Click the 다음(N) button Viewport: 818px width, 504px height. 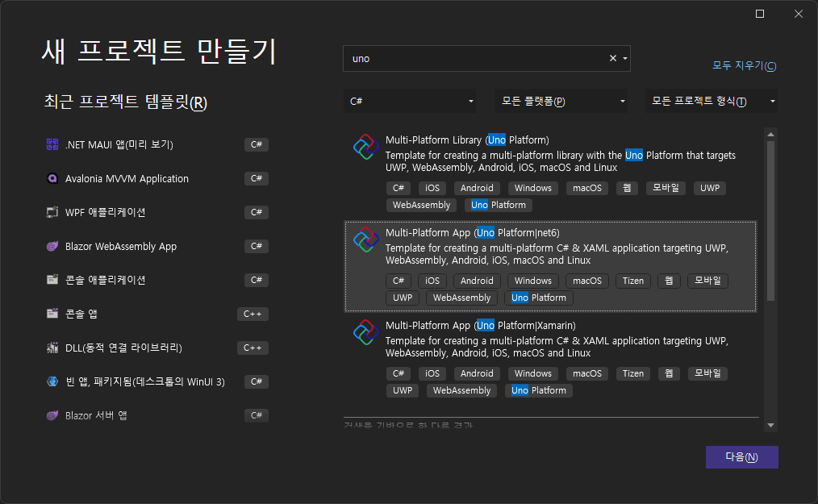click(x=741, y=457)
